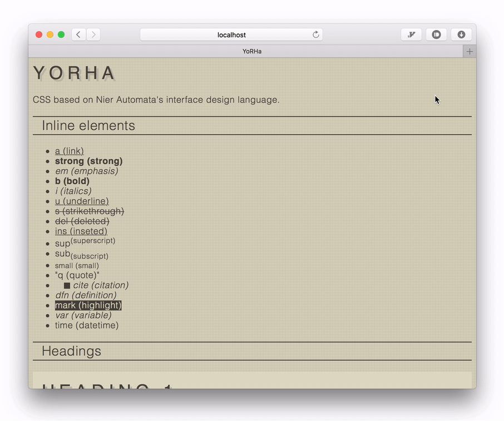Click the highlighted 'mark (highlight)' text
504x421 pixels.
pos(88,305)
